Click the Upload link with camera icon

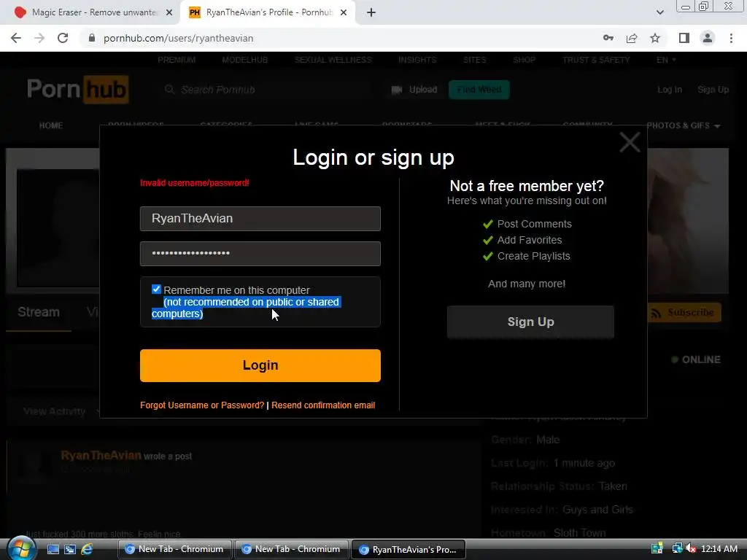coord(414,90)
